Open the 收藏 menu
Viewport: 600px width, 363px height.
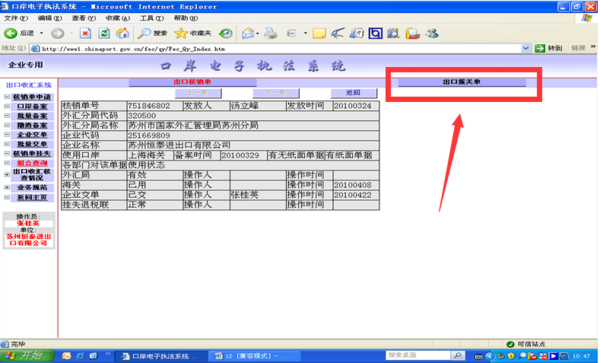[x=117, y=18]
